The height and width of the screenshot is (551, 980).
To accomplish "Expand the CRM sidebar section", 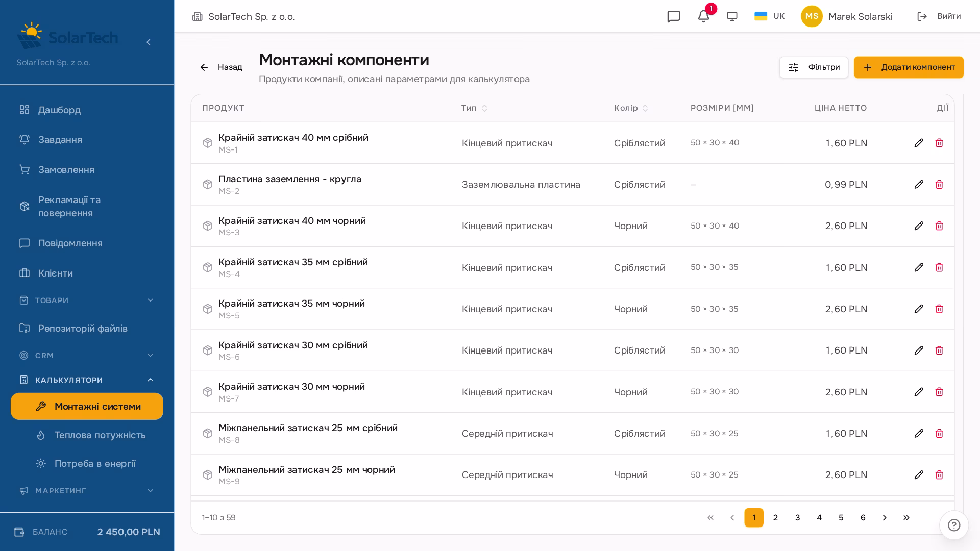I will 87,356.
